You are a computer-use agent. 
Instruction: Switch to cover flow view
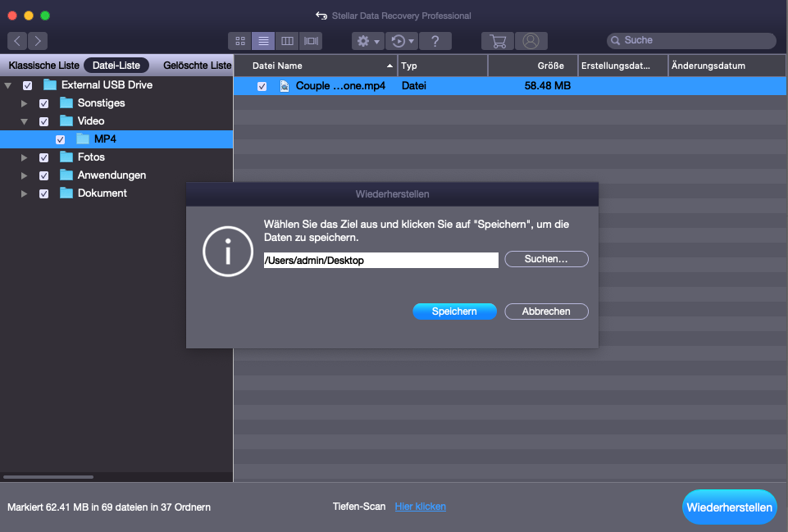pos(311,41)
